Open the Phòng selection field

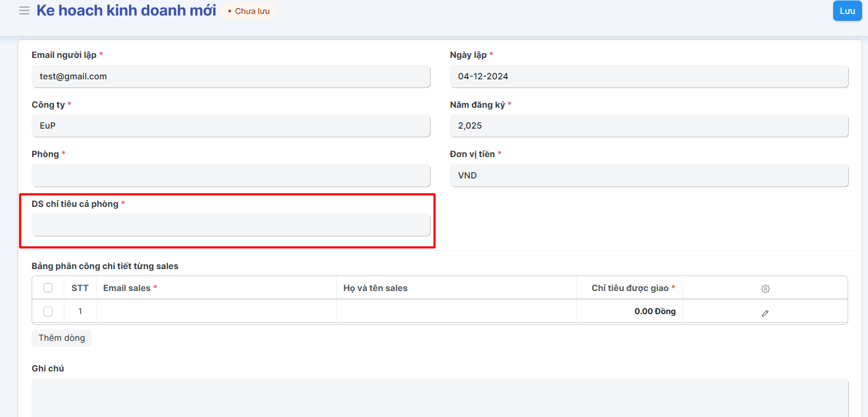231,176
